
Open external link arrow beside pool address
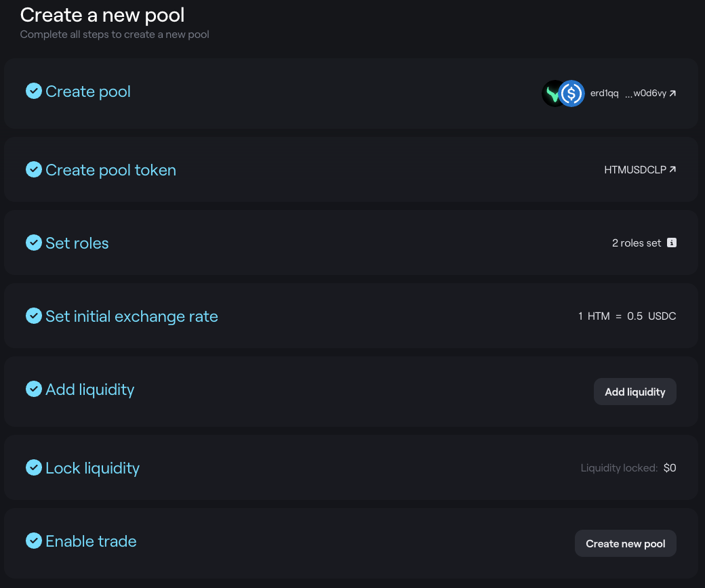pyautogui.click(x=672, y=93)
